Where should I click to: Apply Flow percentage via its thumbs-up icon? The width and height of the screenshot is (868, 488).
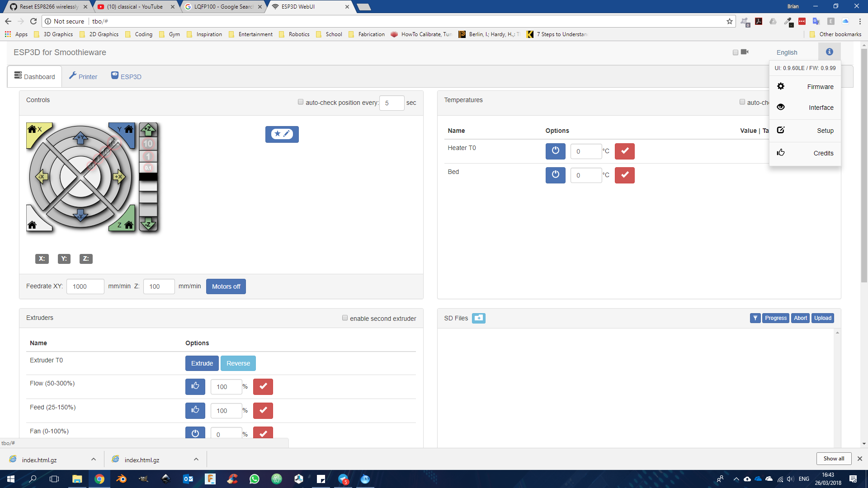coord(195,386)
